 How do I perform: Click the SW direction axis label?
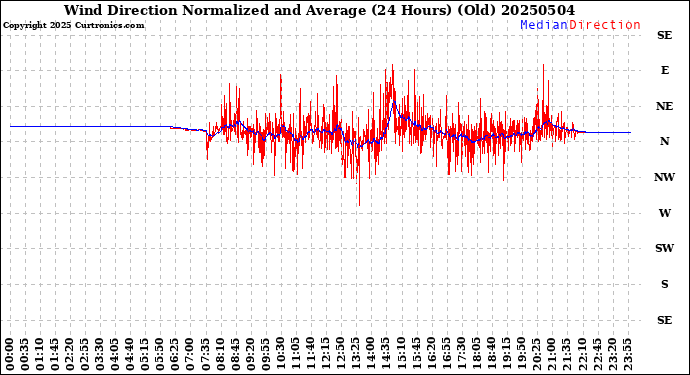664,248
